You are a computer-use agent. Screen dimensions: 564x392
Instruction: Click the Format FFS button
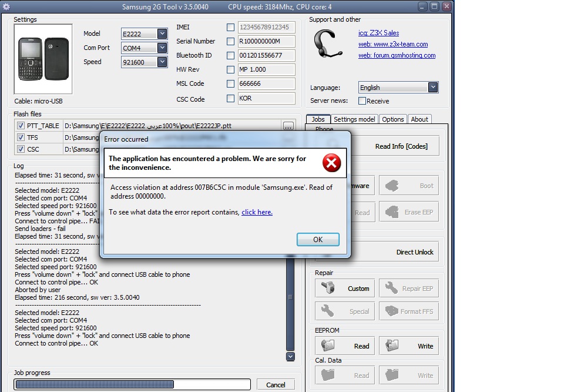(409, 311)
